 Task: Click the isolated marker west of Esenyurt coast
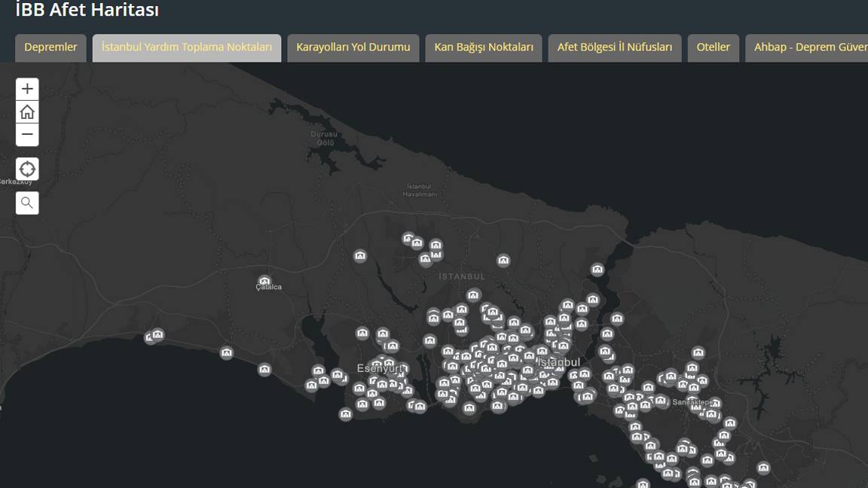click(x=264, y=369)
